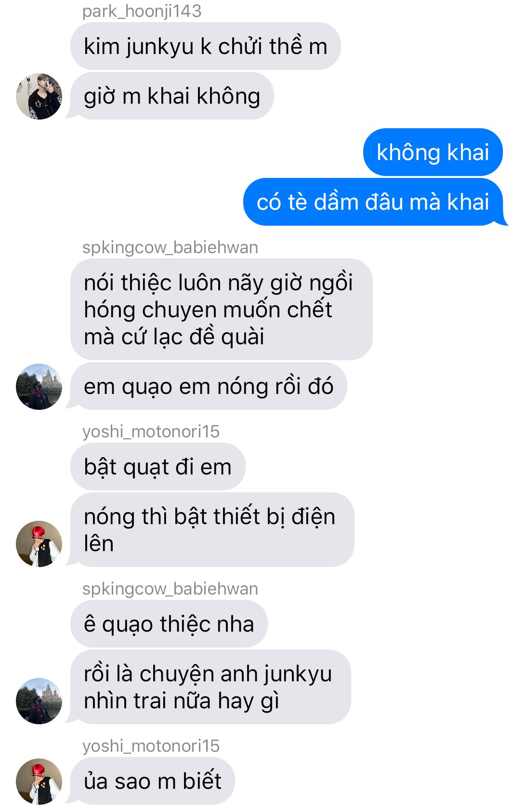The image size is (514, 812).
Task: Tap the 'nóng thì bật thiết bị điện lên' message
Action: tap(212, 530)
